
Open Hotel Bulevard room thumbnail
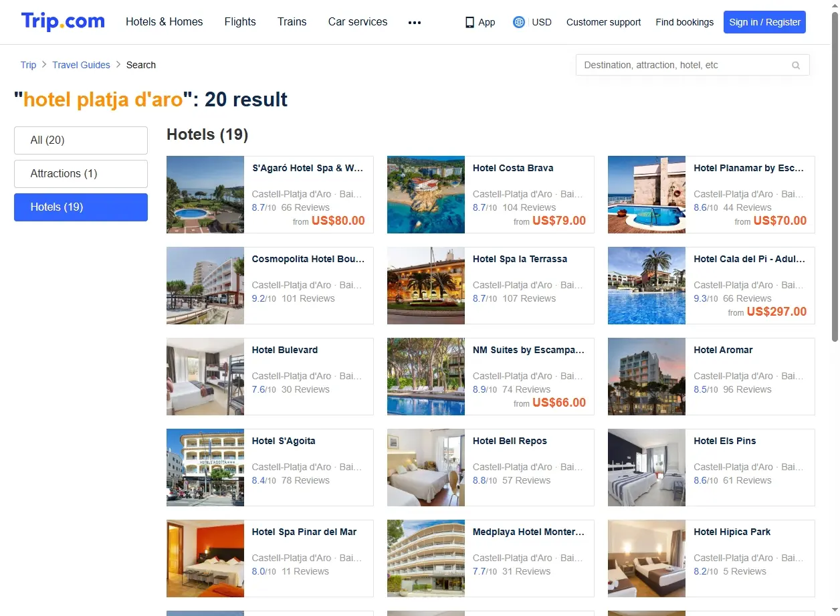pos(205,377)
